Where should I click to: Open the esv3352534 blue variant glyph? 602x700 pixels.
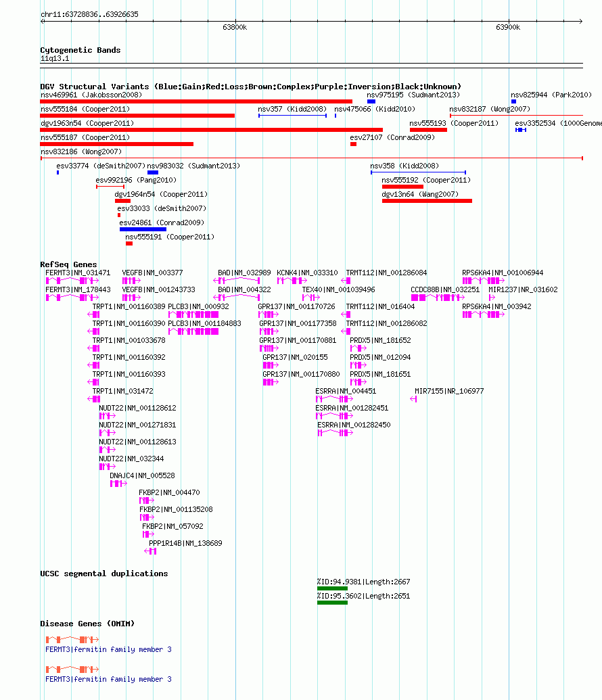521,130
